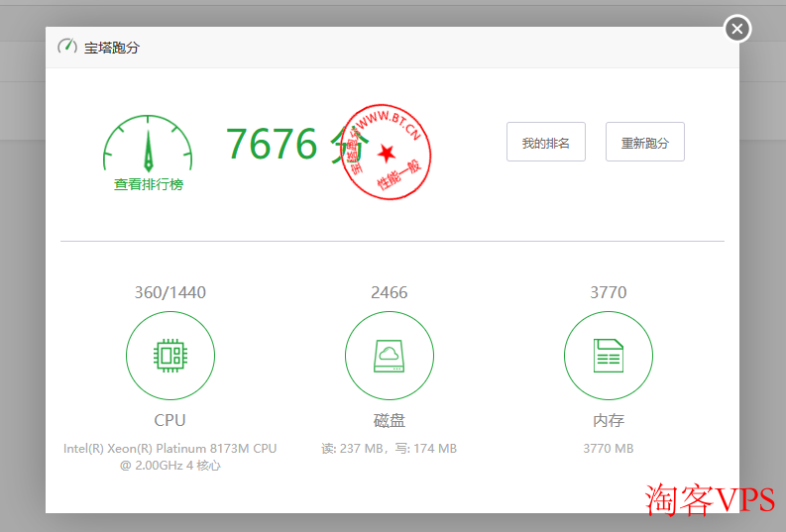This screenshot has height=532, width=786.
Task: Click the 读: 237 MB，写: 174 MB text
Action: (389, 449)
